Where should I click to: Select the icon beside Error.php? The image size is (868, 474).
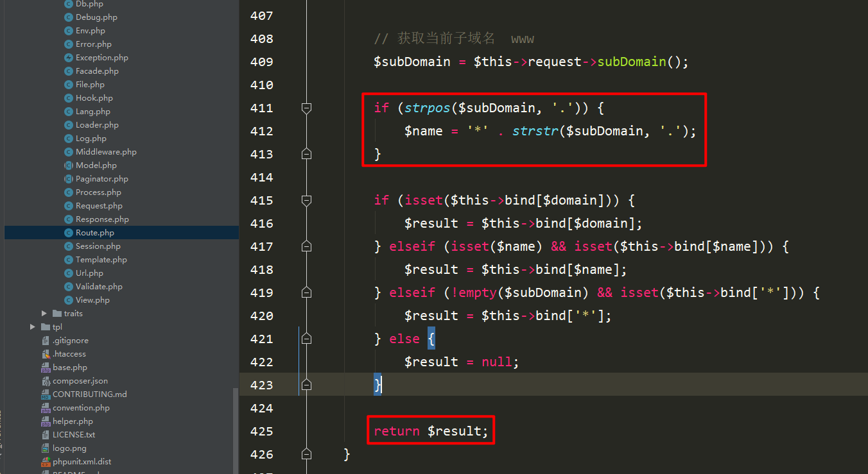69,44
